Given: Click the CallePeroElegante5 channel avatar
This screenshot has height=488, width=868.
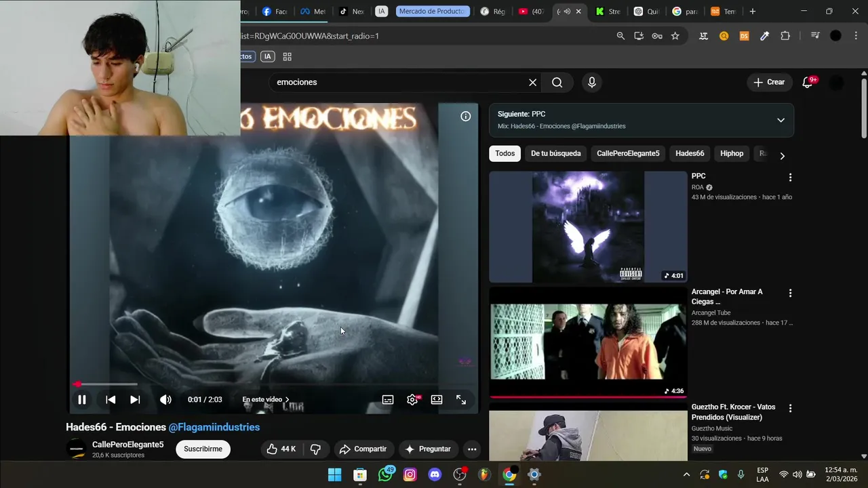Looking at the screenshot, I should [x=76, y=449].
